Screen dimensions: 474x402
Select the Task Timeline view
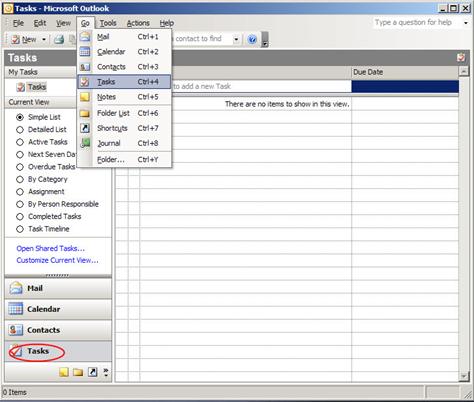[20, 229]
